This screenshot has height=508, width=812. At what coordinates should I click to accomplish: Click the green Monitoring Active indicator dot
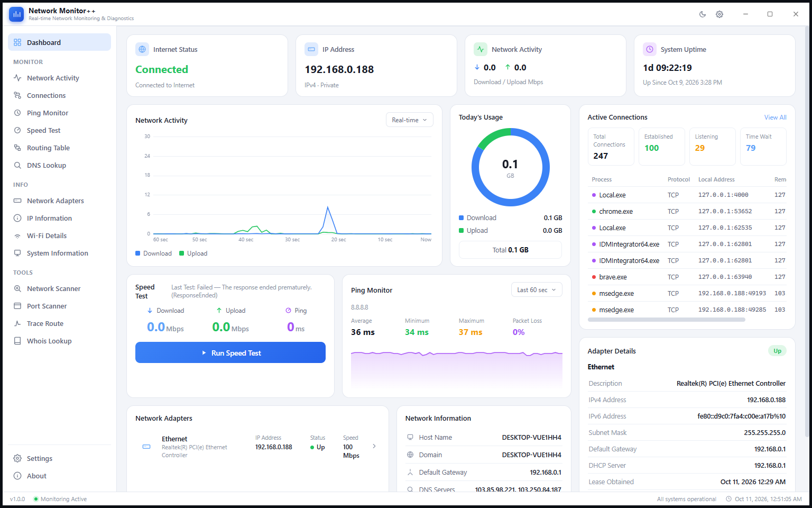(x=36, y=499)
